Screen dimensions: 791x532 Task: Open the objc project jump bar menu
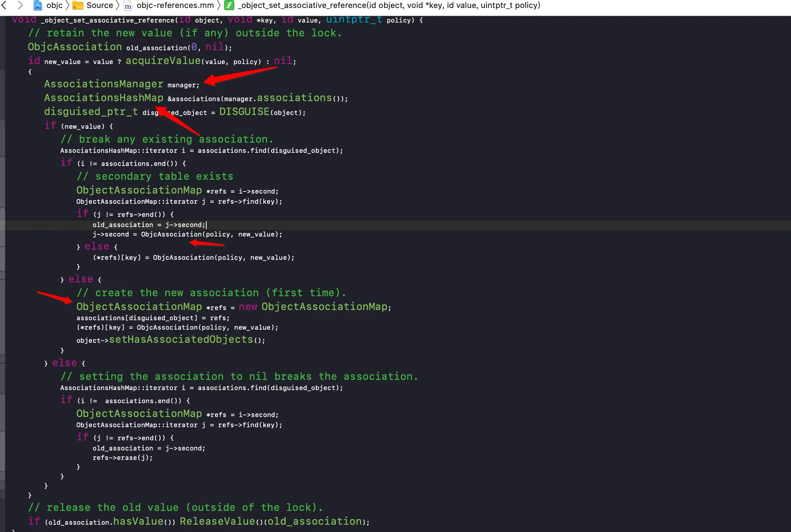point(55,5)
